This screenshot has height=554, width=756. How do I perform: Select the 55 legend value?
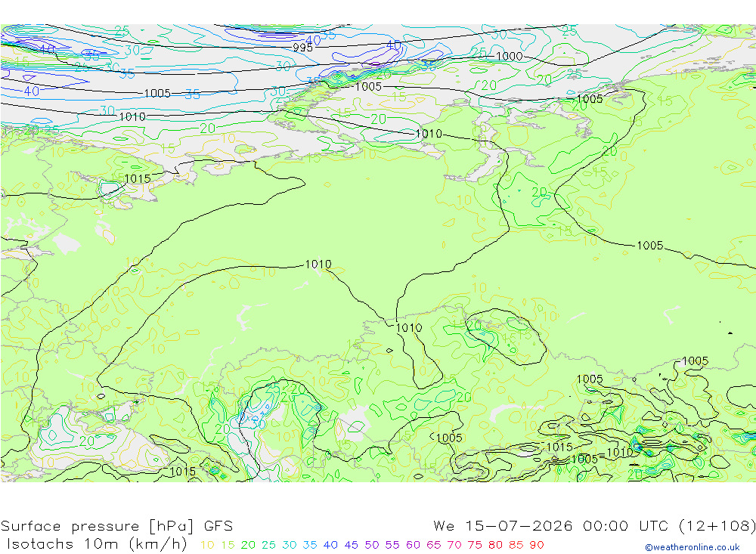392,545
